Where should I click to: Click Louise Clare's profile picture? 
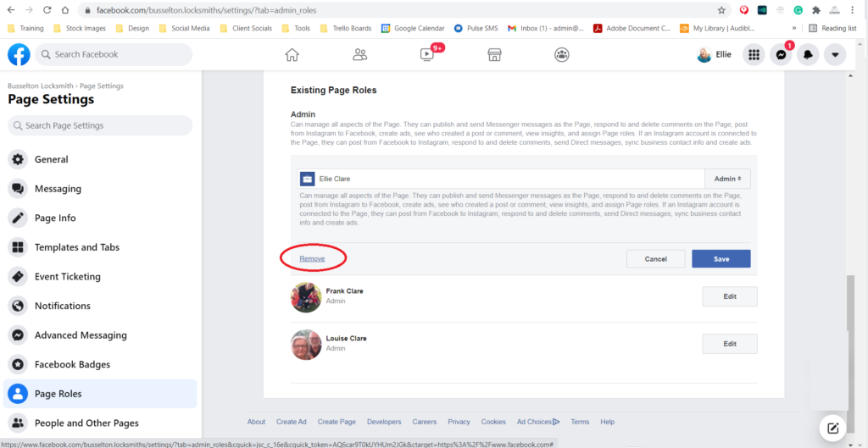[306, 345]
